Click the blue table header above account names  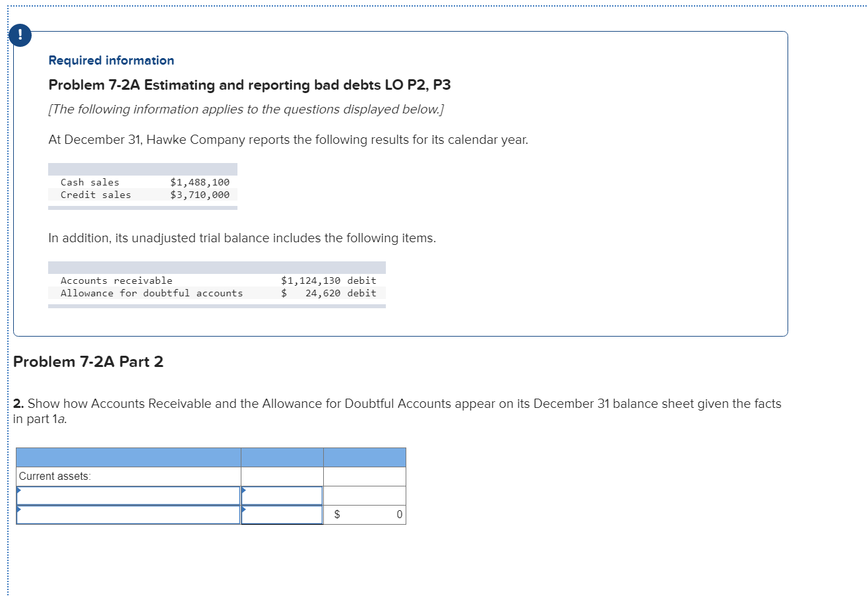coord(129,457)
